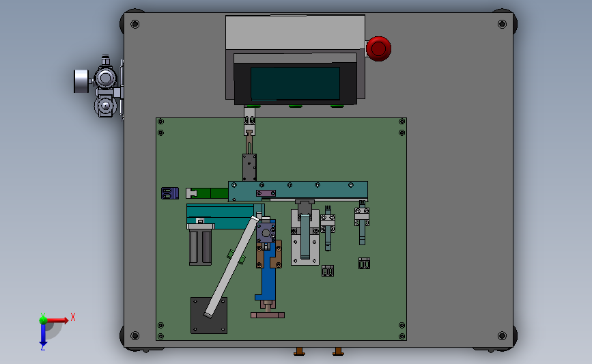Select the light gray control box top cover

pyautogui.click(x=295, y=33)
